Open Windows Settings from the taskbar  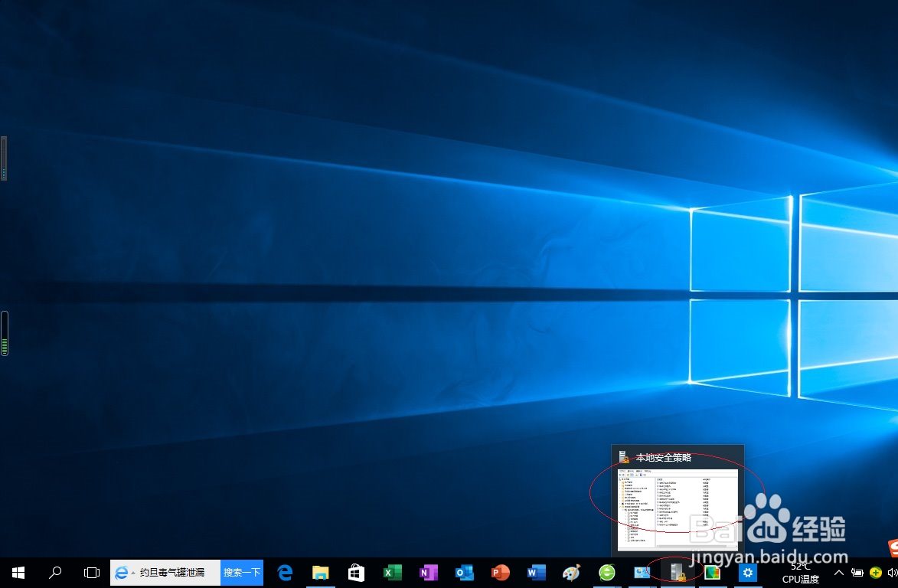(x=747, y=572)
